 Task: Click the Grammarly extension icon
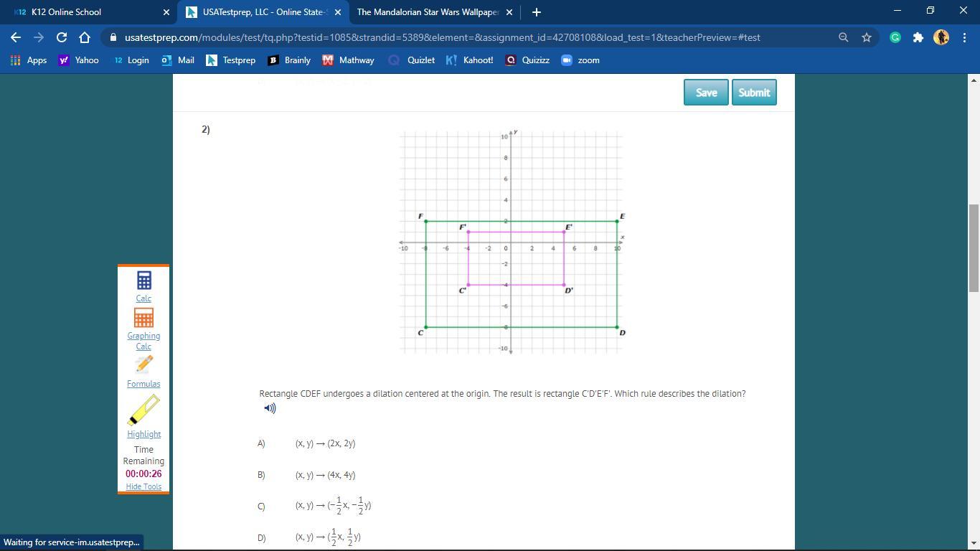(895, 37)
